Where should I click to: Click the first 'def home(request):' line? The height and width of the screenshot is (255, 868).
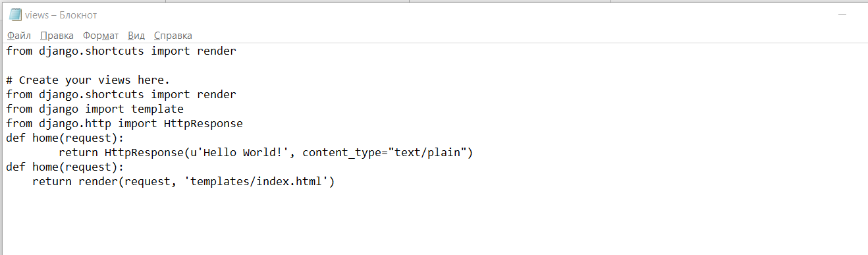coord(65,138)
